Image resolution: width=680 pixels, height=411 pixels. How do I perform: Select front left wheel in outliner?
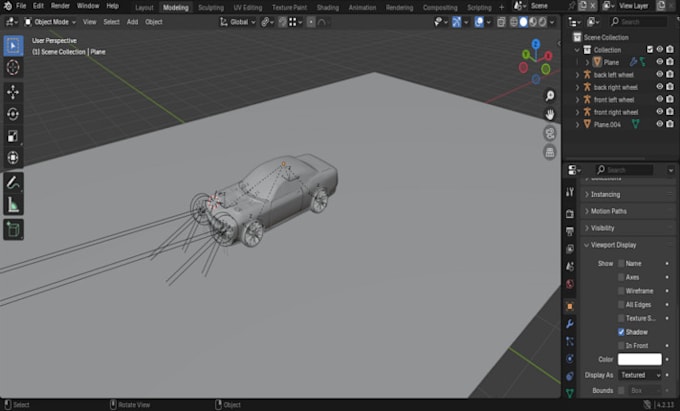click(614, 100)
